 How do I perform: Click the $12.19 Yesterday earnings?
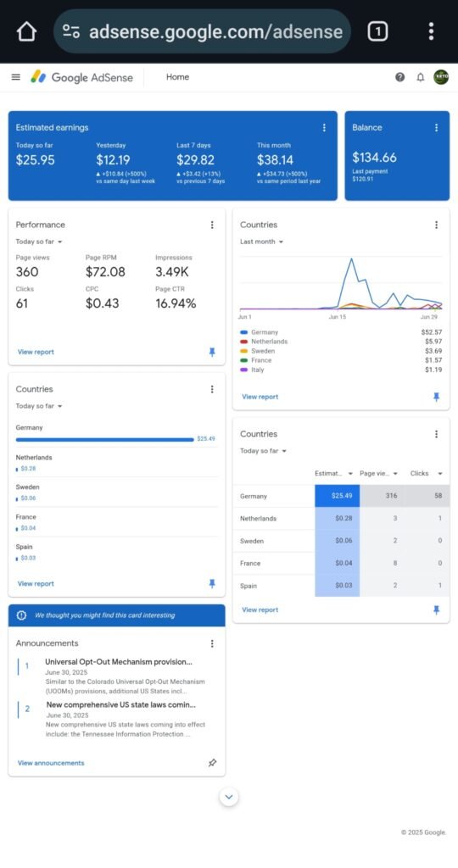click(x=113, y=160)
